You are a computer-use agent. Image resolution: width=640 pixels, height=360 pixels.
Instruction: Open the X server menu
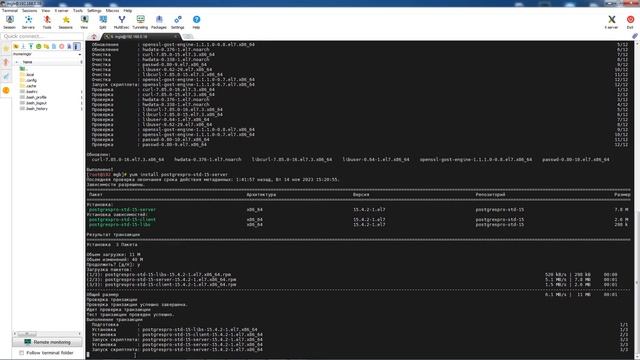62,11
